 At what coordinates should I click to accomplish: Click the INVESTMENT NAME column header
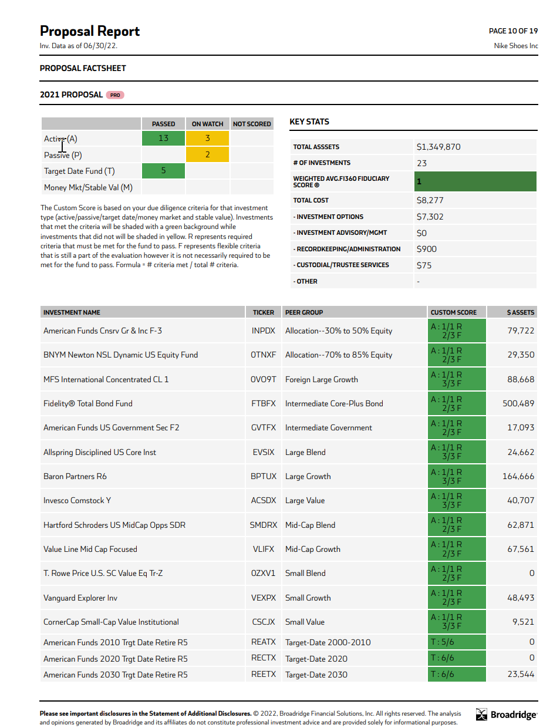pyautogui.click(x=72, y=312)
